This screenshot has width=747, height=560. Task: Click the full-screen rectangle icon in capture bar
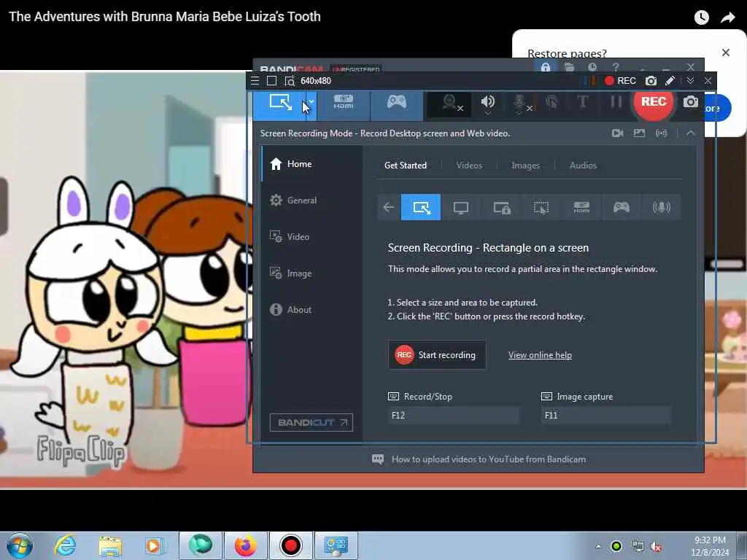click(271, 81)
